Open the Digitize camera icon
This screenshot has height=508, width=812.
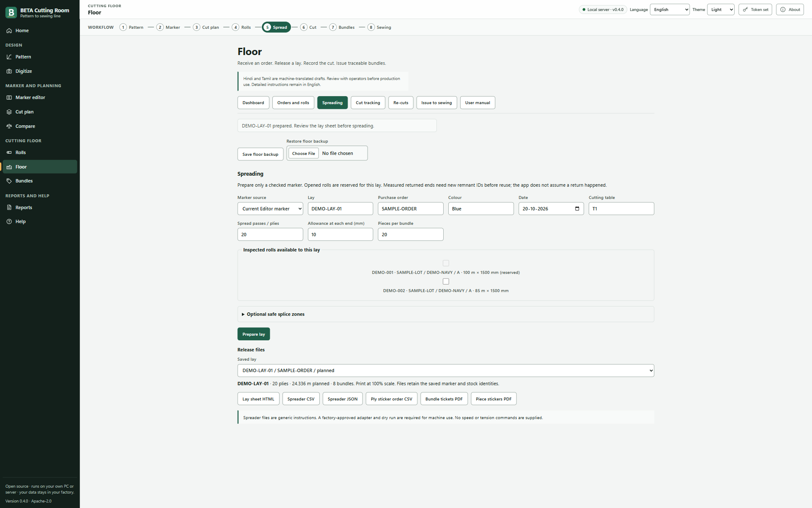(9, 71)
